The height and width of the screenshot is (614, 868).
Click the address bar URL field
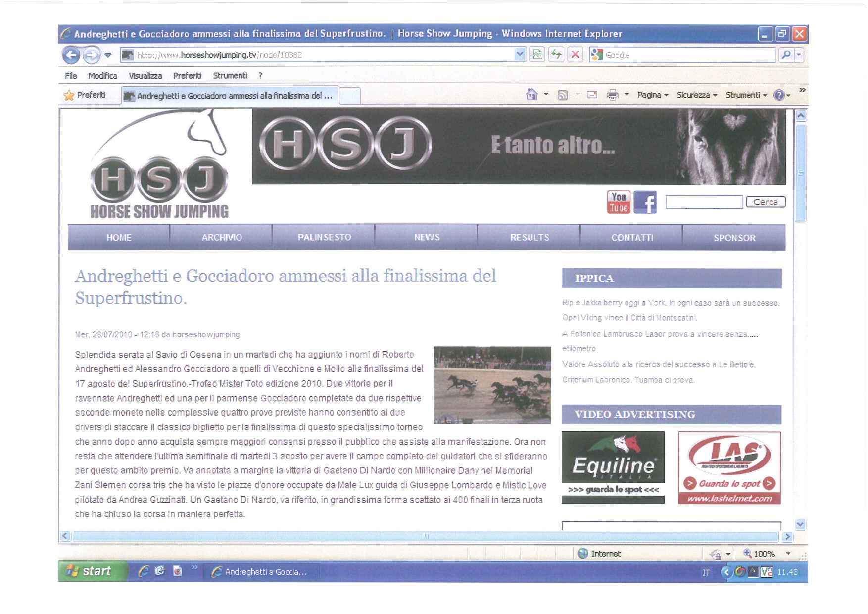point(317,55)
